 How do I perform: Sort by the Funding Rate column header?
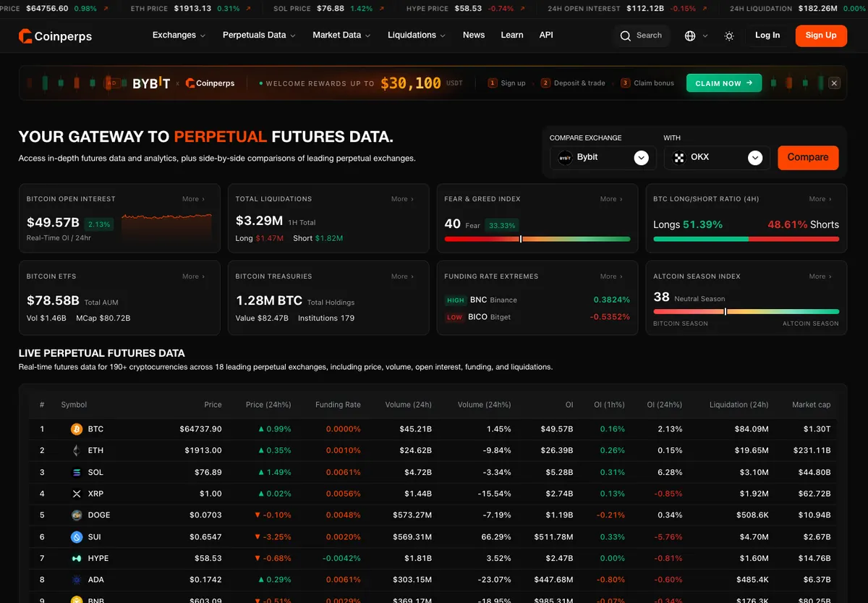click(338, 405)
